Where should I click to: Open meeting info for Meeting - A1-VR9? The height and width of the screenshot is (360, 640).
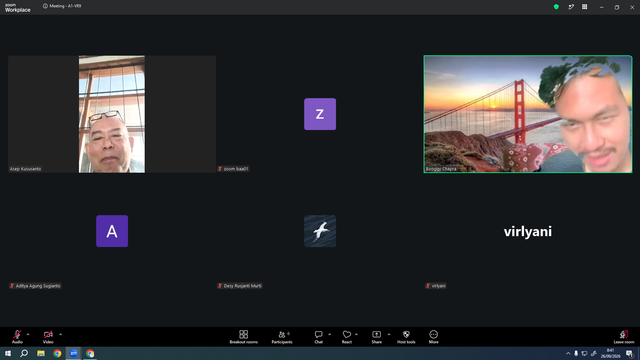62,6
